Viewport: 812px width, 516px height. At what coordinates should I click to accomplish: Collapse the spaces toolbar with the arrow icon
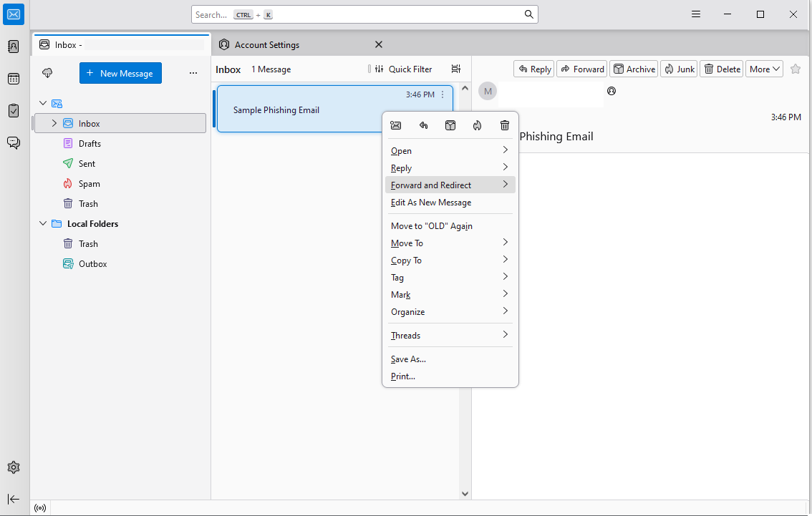tap(14, 499)
